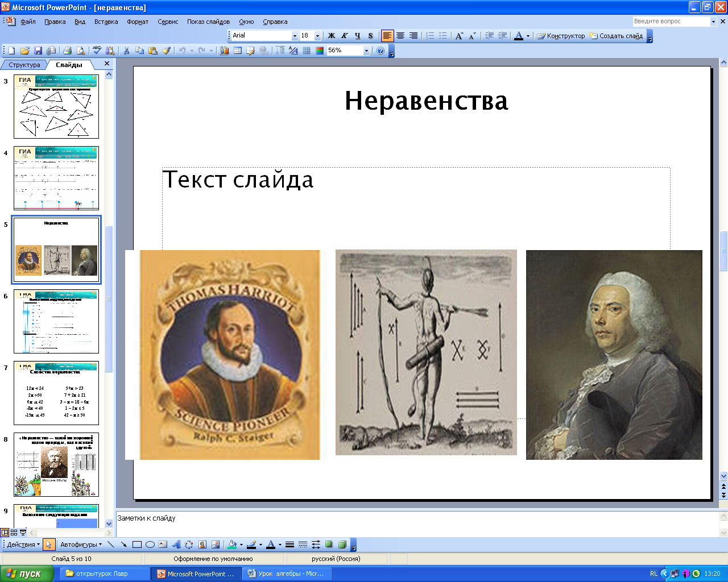The height and width of the screenshot is (582, 728).
Task: Select the Oval shape tool
Action: tap(150, 544)
